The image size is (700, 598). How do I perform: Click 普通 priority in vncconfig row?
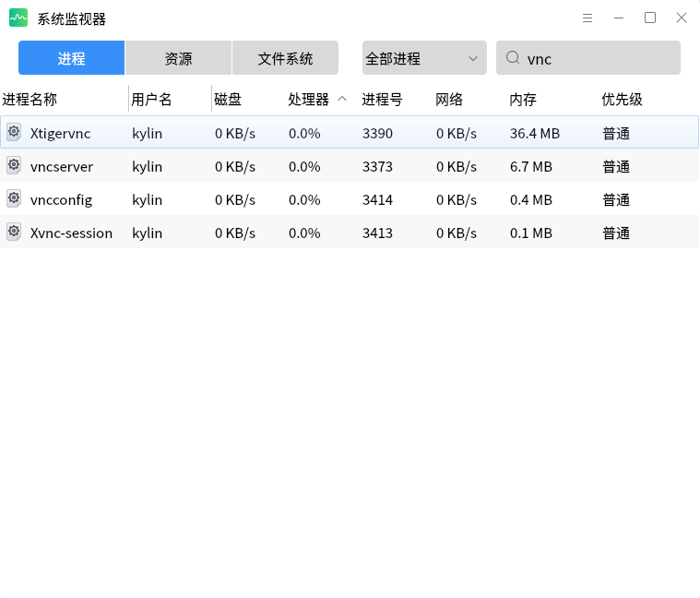click(616, 199)
